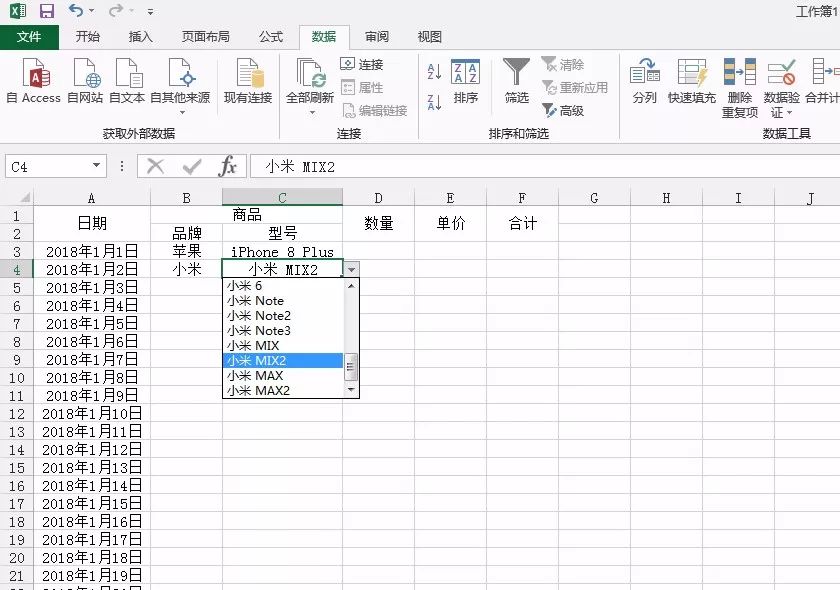
Task: Click cell with brand 苹果
Action: point(186,251)
